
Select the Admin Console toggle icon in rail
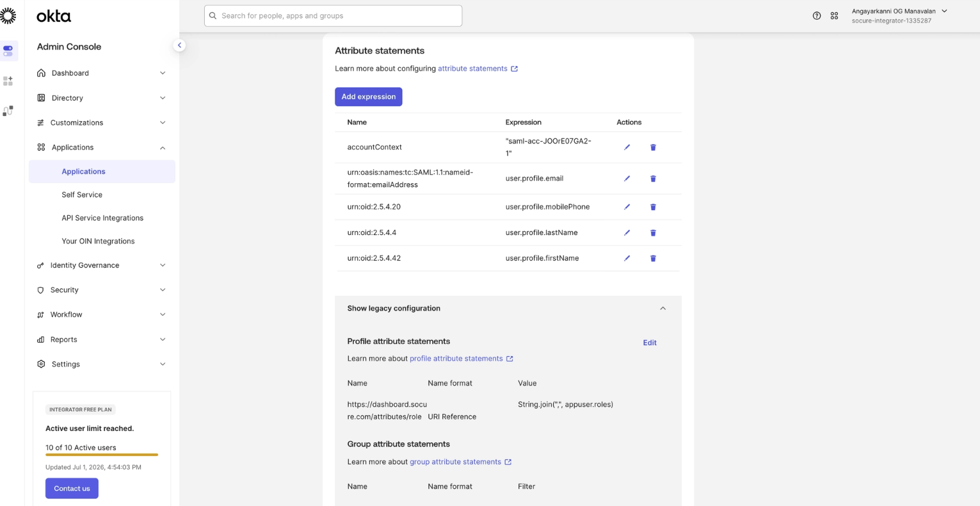coord(8,51)
